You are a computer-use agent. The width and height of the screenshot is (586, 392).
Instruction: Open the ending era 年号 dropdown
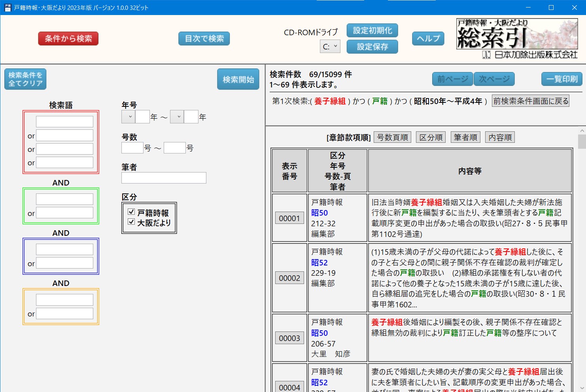pos(177,117)
